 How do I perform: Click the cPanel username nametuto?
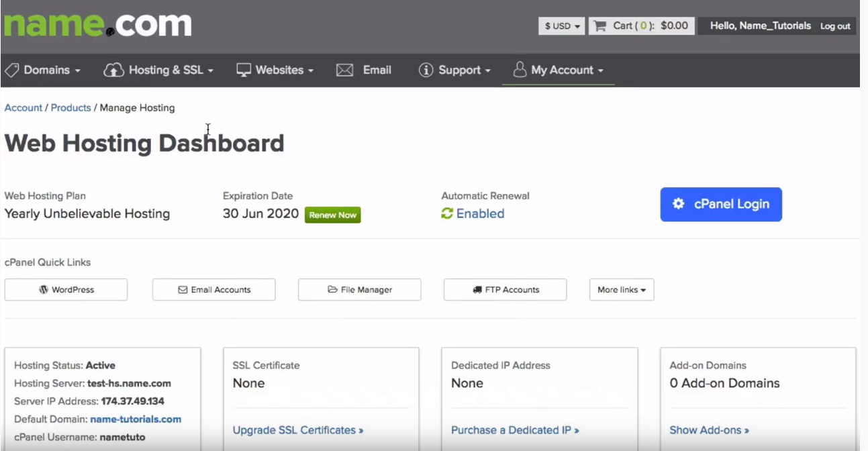(x=122, y=438)
